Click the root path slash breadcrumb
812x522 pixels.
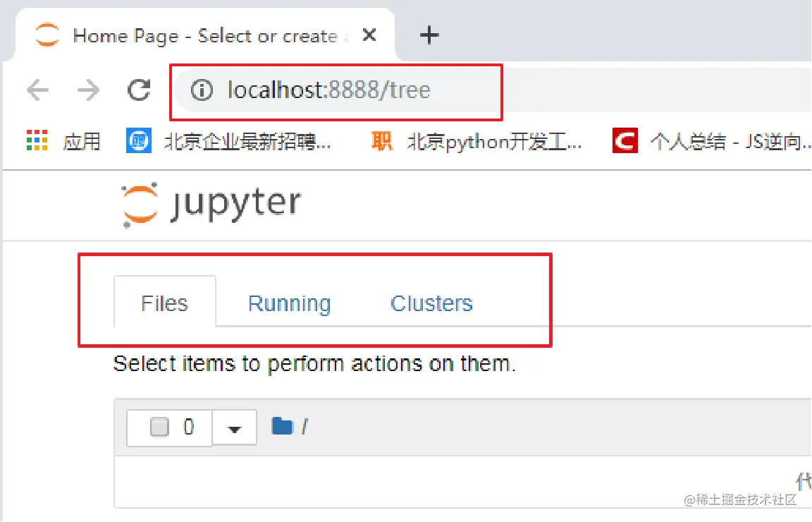click(304, 427)
